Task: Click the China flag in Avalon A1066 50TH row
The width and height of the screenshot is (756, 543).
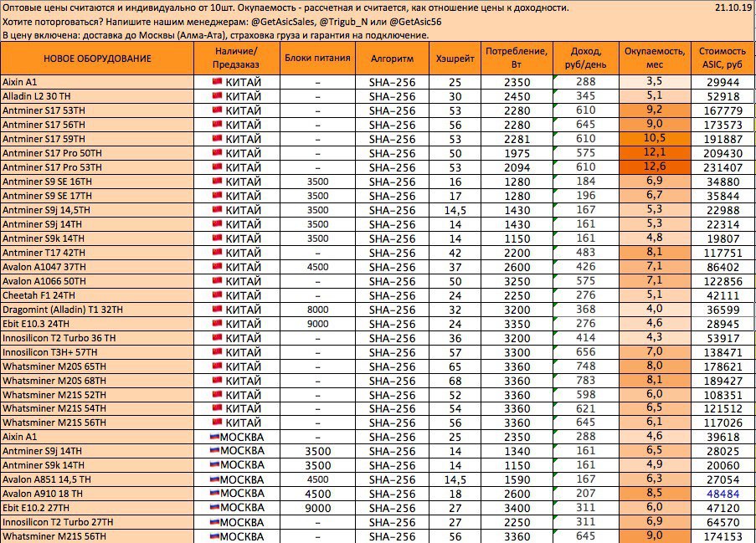Action: (x=217, y=280)
